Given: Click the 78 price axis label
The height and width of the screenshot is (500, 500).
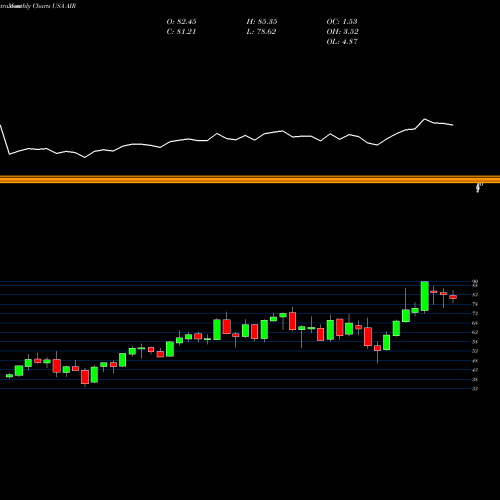Looking at the screenshot, I should tap(475, 304).
